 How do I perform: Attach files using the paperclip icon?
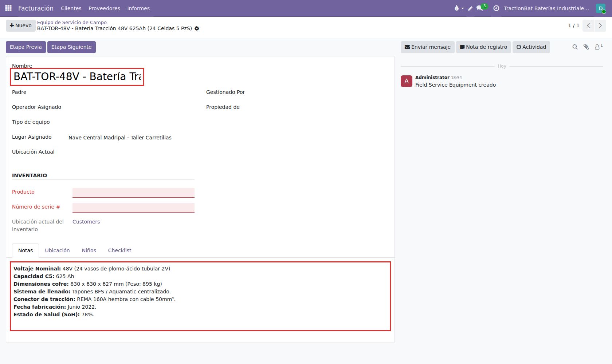(586, 47)
